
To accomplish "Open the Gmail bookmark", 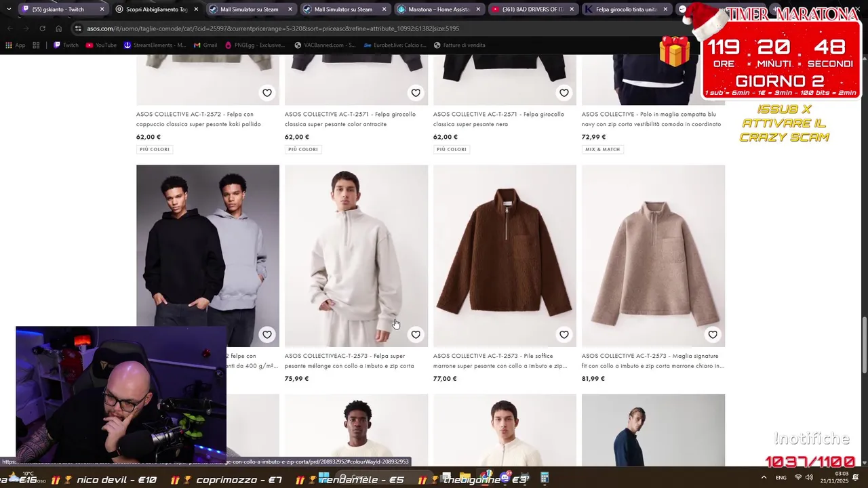I will click(x=205, y=45).
